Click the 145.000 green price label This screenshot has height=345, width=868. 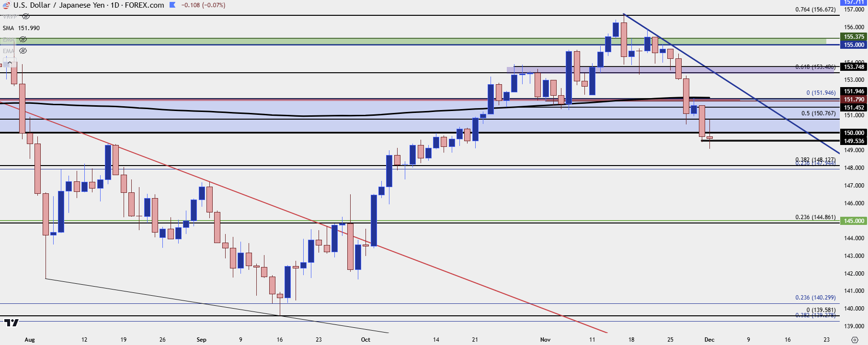coord(854,221)
